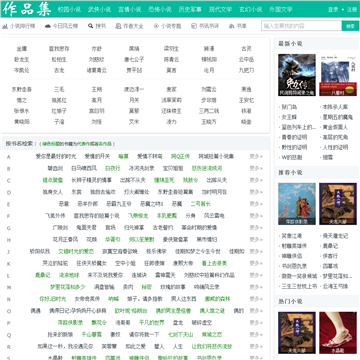Expand more titles in row H
Screen dimensions: 360x360
tap(256, 239)
